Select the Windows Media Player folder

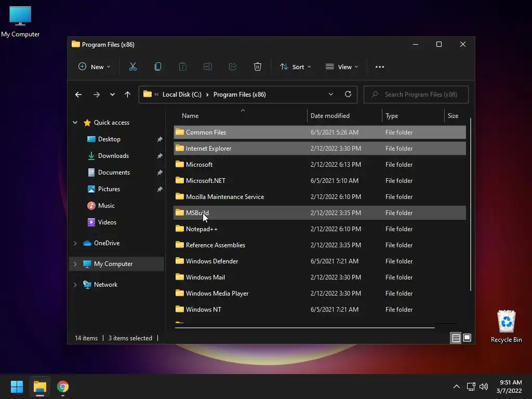[320, 294]
